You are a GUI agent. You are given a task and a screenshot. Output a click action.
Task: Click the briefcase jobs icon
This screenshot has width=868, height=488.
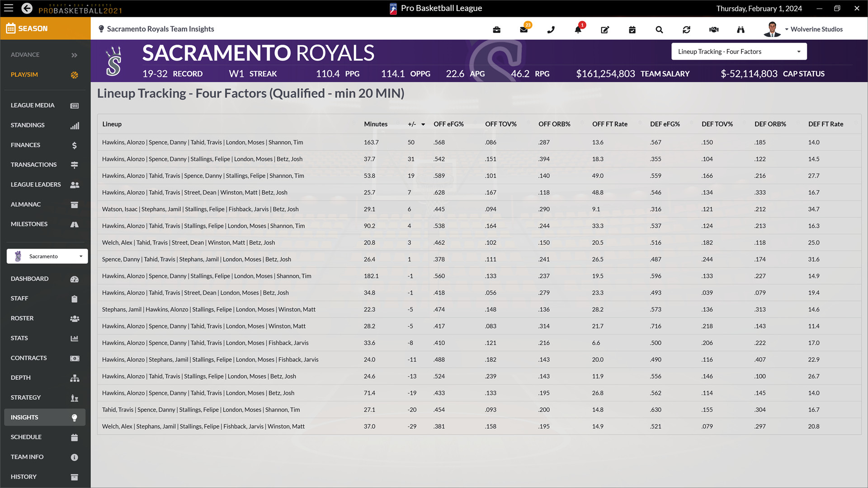(496, 29)
